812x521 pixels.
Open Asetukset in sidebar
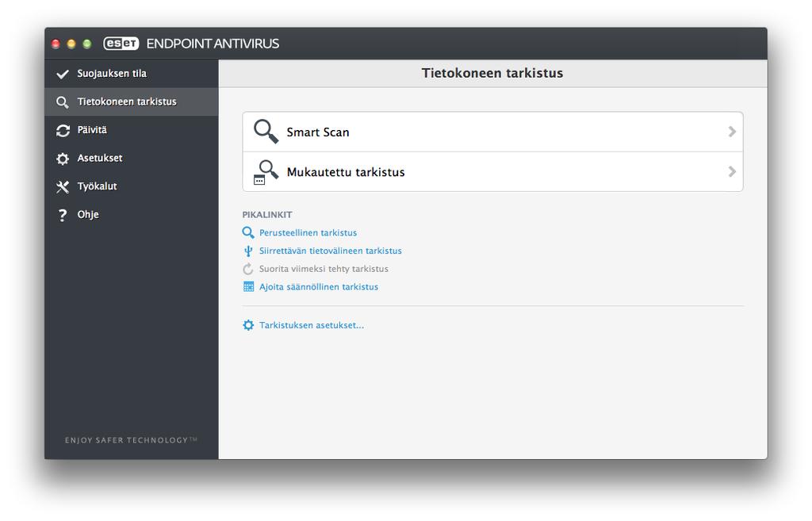132,158
